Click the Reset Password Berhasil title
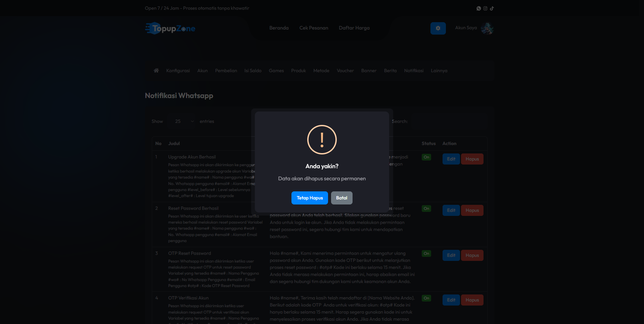 click(193, 208)
